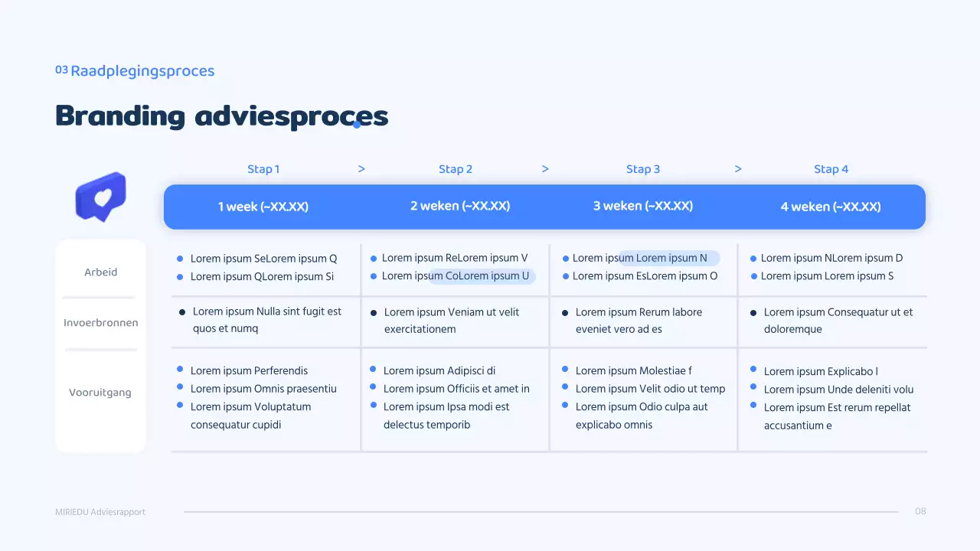Select the Stap 1 heading
The width and height of the screenshot is (980, 551).
tap(263, 169)
